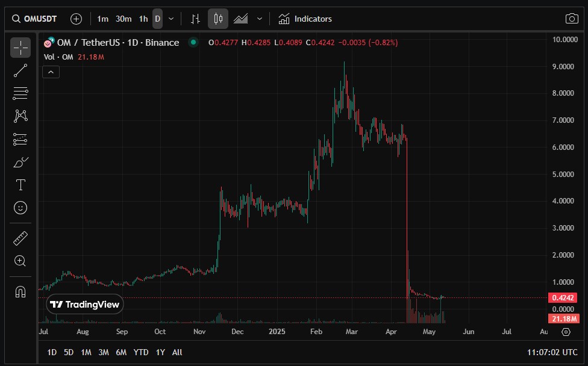Open the emoji icons tool
Screen dimensions: 588x366
(x=20, y=208)
